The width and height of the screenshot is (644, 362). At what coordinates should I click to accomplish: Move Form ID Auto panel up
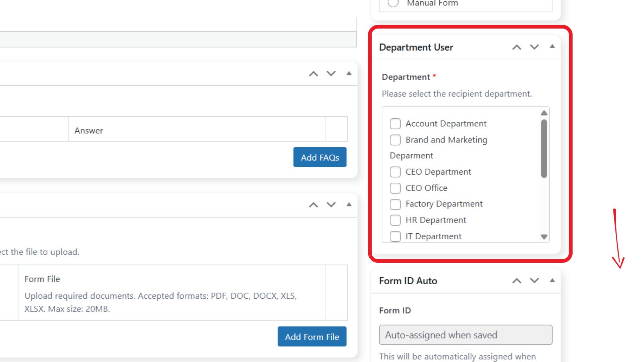pyautogui.click(x=517, y=281)
